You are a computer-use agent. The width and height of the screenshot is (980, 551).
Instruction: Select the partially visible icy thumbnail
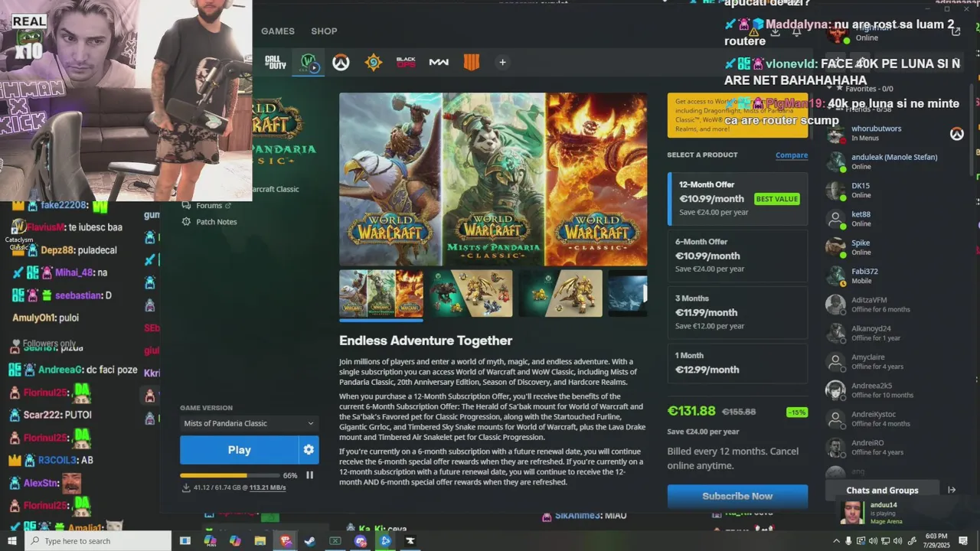pyautogui.click(x=627, y=293)
